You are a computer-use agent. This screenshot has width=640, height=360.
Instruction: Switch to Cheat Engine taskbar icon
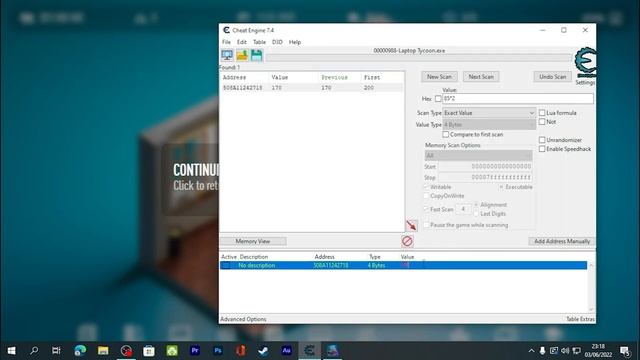click(x=309, y=351)
